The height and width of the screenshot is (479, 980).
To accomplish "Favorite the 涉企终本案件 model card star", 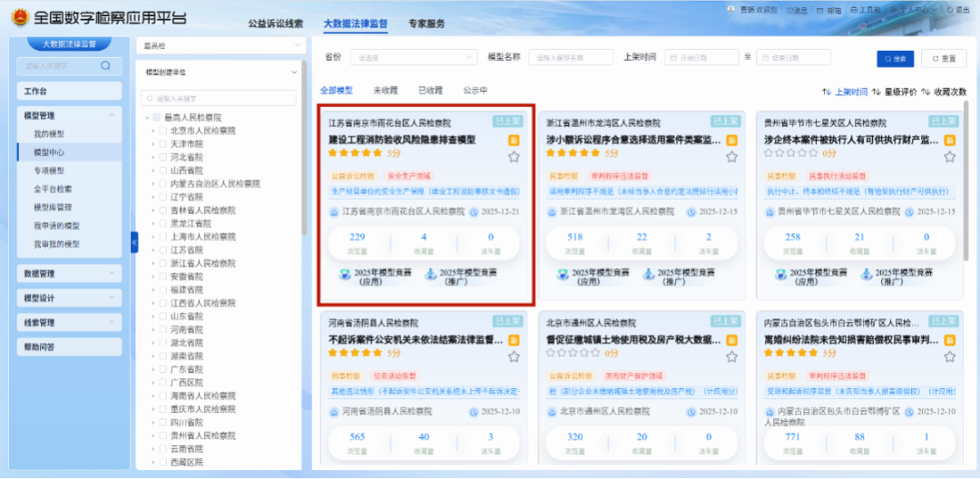I will pyautogui.click(x=949, y=157).
